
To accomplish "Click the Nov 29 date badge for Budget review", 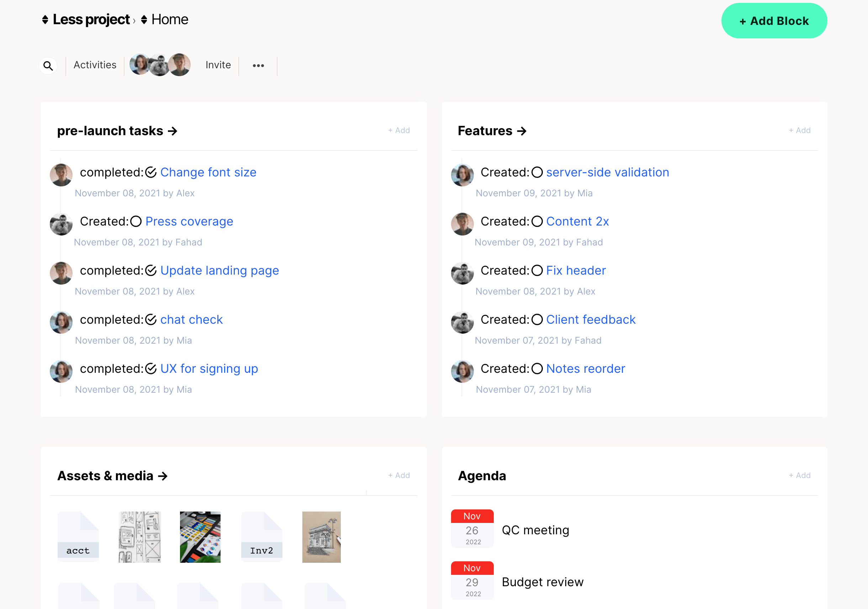I will click(x=472, y=580).
